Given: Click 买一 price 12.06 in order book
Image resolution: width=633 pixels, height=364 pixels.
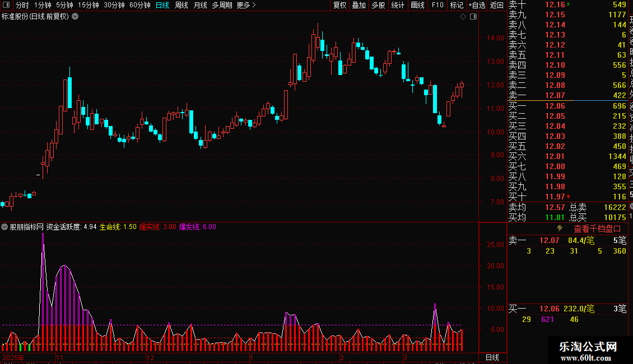Looking at the screenshot, I should coord(555,106).
